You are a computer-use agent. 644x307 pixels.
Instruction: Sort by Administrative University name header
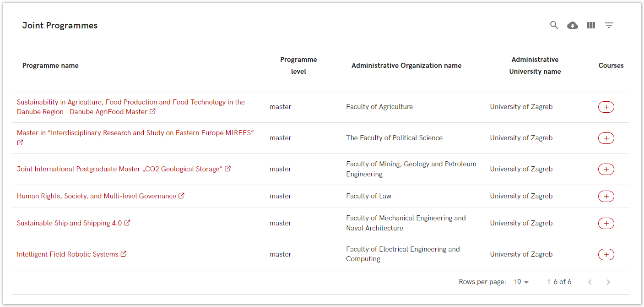pyautogui.click(x=535, y=66)
